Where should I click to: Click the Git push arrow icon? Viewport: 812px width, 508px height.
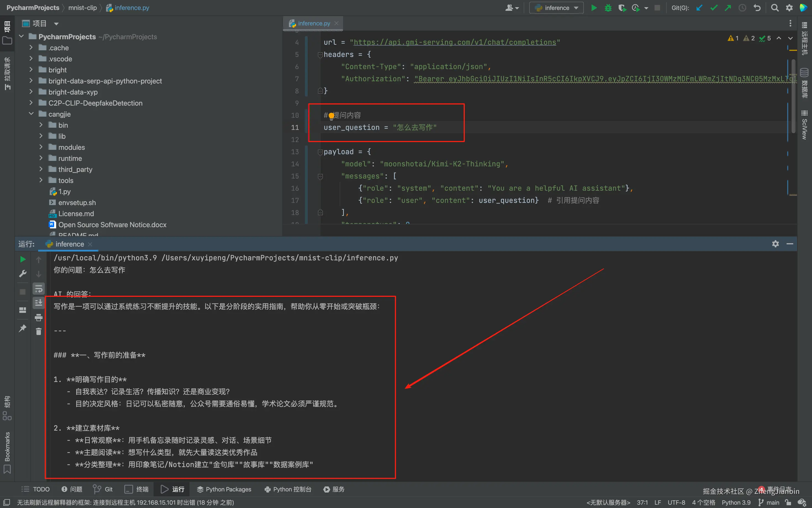[728, 8]
